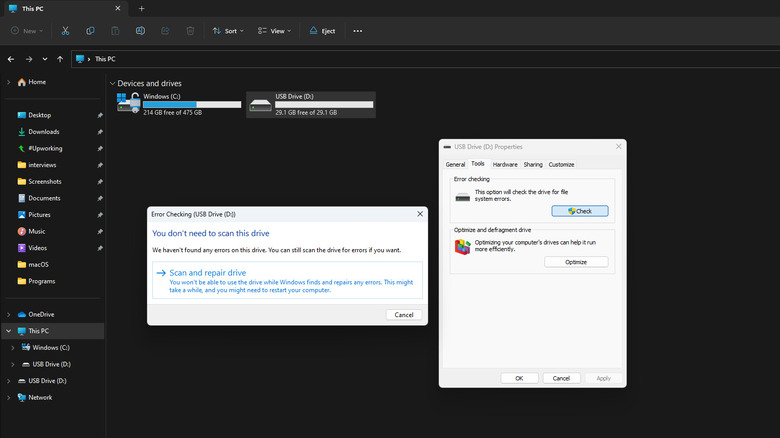Click the Check button under Error checking
The height and width of the screenshot is (438, 780).
[x=579, y=211]
